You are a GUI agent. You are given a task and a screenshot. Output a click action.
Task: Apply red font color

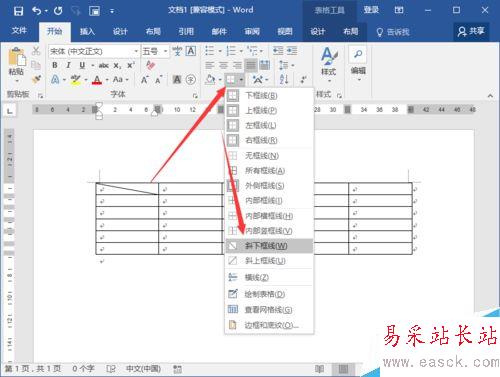click(97, 80)
